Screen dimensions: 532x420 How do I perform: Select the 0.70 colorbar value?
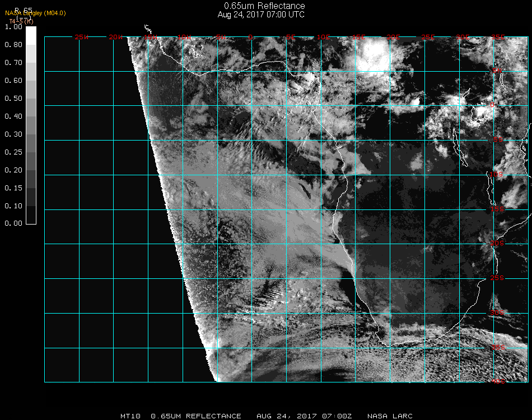(x=13, y=63)
